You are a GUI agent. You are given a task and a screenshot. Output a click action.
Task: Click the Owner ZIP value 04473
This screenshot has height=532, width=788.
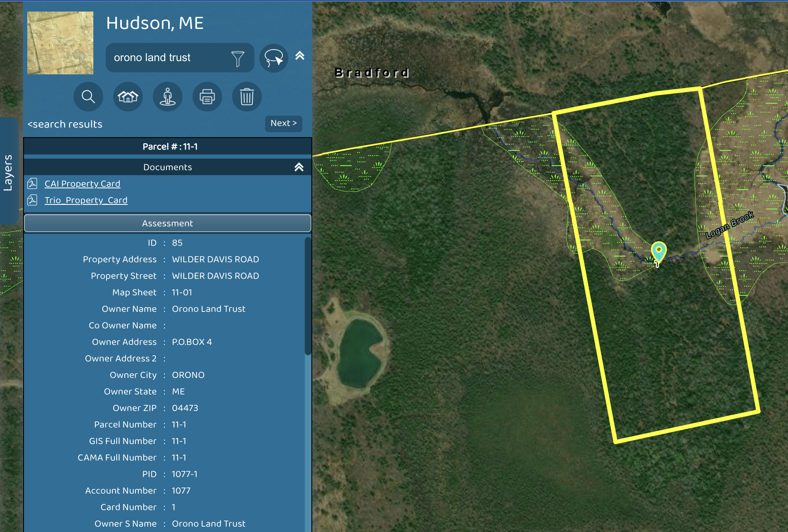click(185, 408)
